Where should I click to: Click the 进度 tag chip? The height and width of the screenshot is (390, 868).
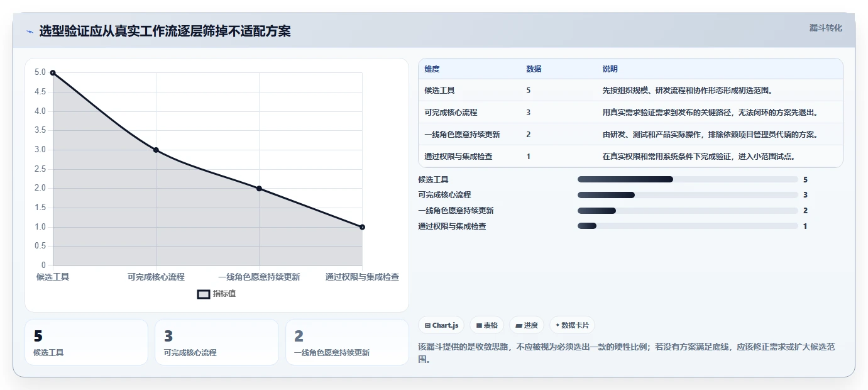click(x=527, y=325)
